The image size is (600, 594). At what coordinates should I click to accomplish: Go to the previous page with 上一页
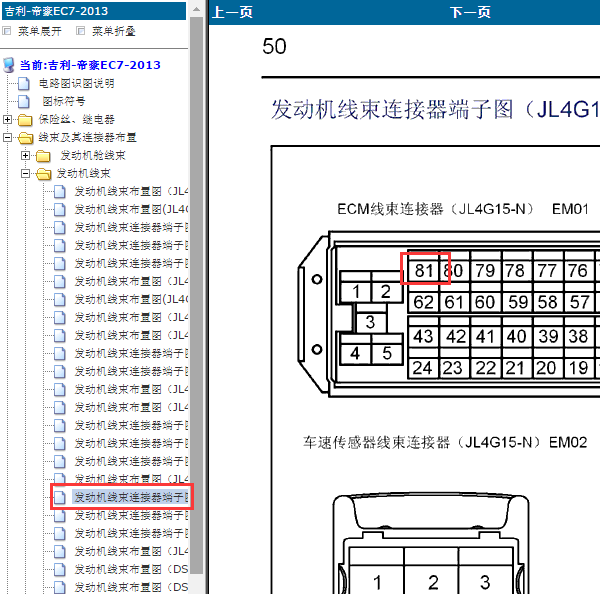point(232,12)
